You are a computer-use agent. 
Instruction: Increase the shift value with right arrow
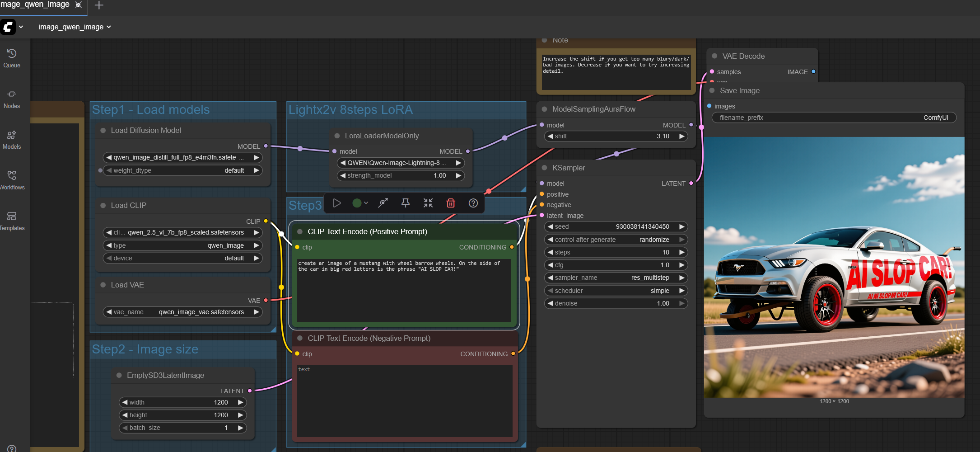[682, 136]
